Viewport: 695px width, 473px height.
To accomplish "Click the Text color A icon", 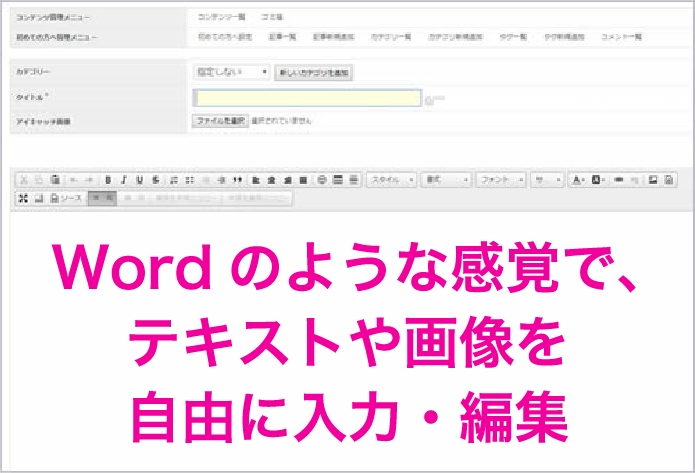I will [578, 180].
